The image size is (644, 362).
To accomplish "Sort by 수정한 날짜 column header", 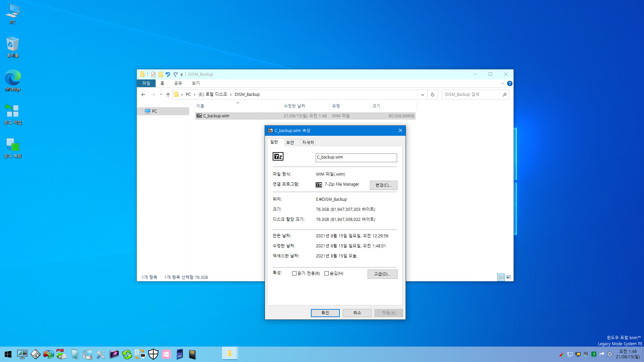I will [306, 106].
